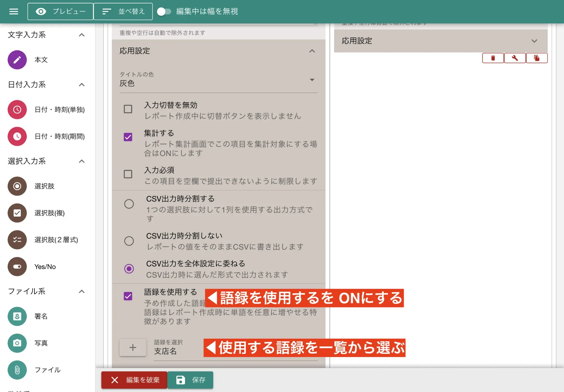This screenshot has height=392, width=564.
Task: Expand the right-side 応用設定 panel
Action: tap(534, 41)
